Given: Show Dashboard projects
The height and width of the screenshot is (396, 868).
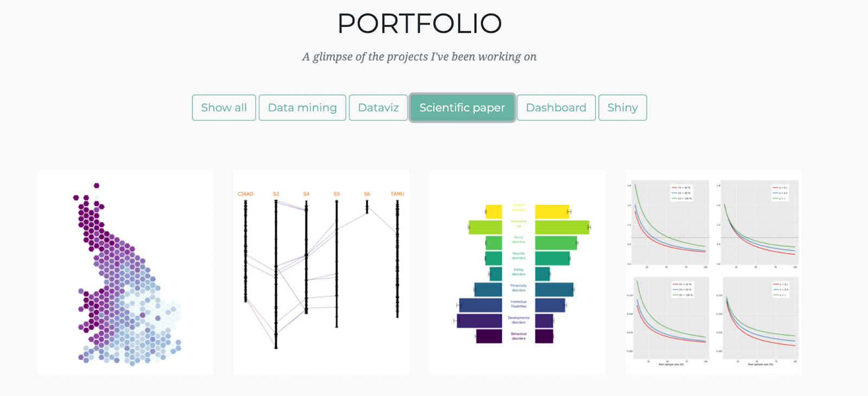Looking at the screenshot, I should (x=556, y=107).
